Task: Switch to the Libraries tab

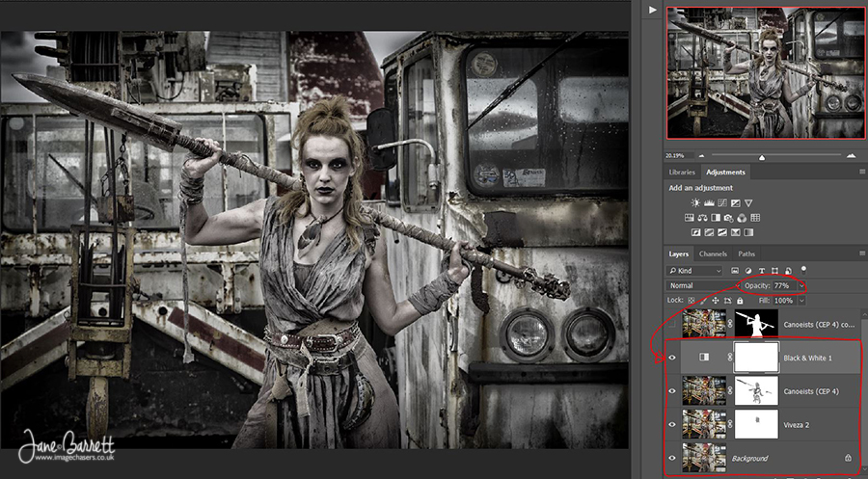Action: 682,172
